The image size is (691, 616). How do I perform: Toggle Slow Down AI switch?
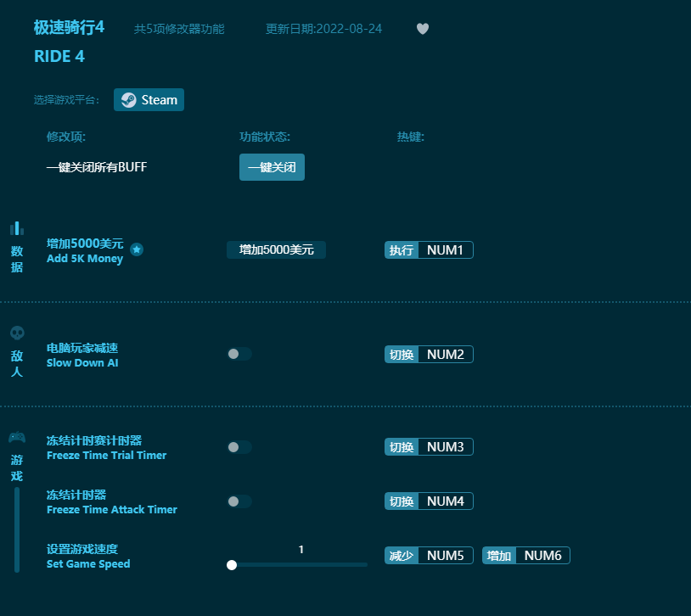tap(239, 354)
